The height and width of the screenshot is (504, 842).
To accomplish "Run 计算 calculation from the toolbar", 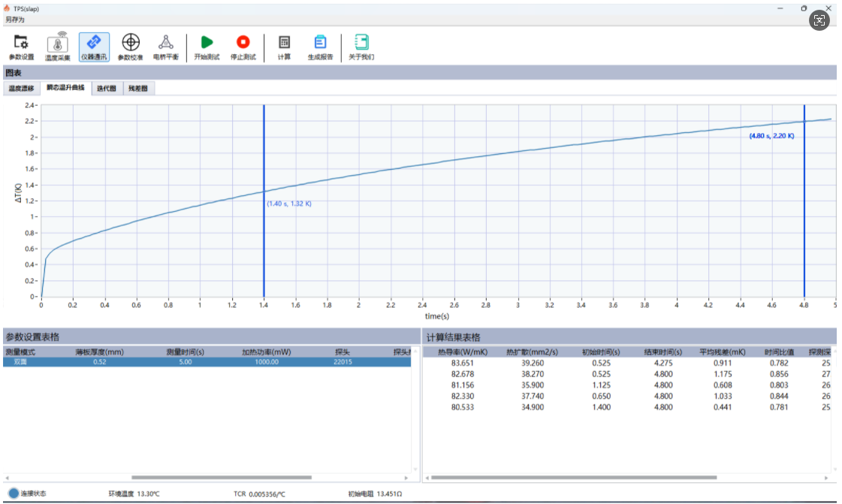I will (x=284, y=47).
